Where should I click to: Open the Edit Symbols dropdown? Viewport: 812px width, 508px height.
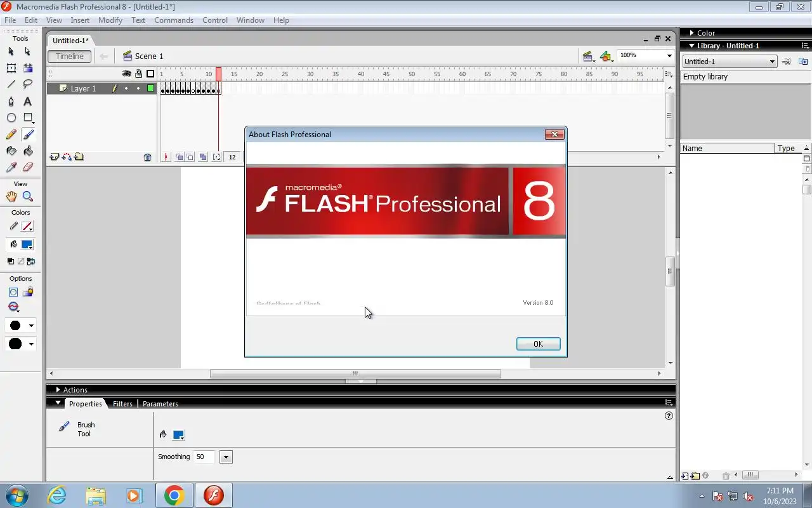[x=606, y=57]
